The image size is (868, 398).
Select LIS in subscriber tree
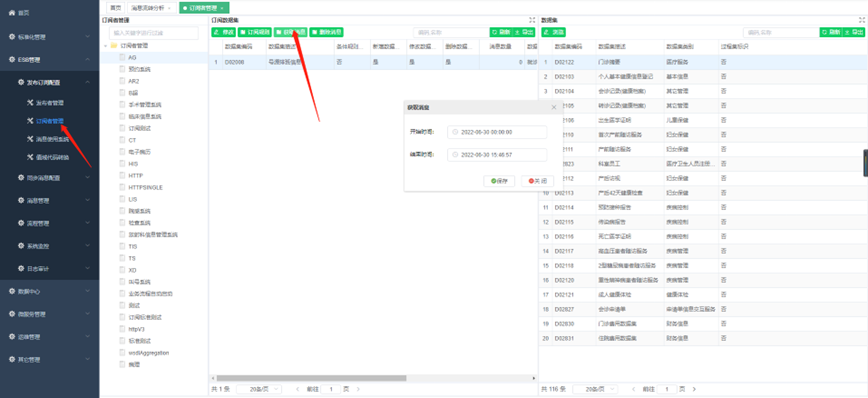(x=133, y=199)
